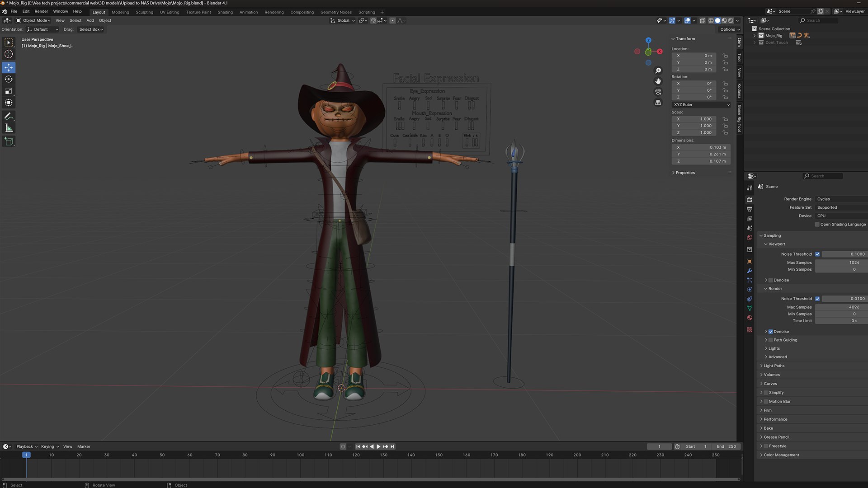Switch to the Sculpting workspace tab

(144, 12)
